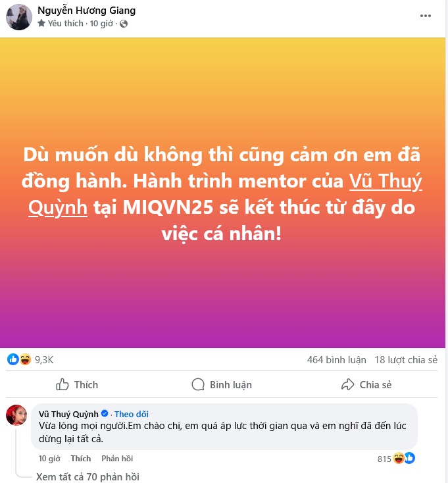The width and height of the screenshot is (448, 483).
Task: Toggle Thích on the post
Action: click(x=77, y=385)
